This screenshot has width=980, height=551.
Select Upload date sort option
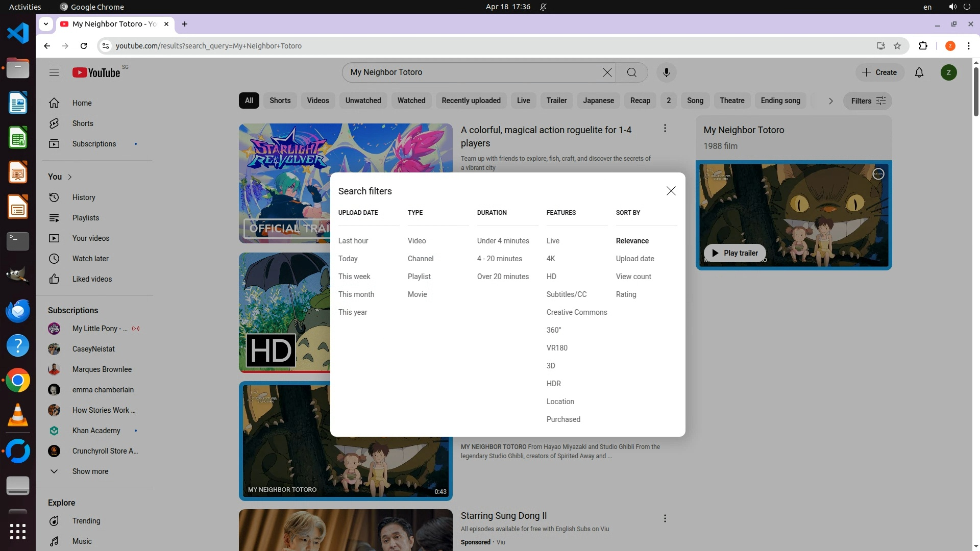[634, 259]
